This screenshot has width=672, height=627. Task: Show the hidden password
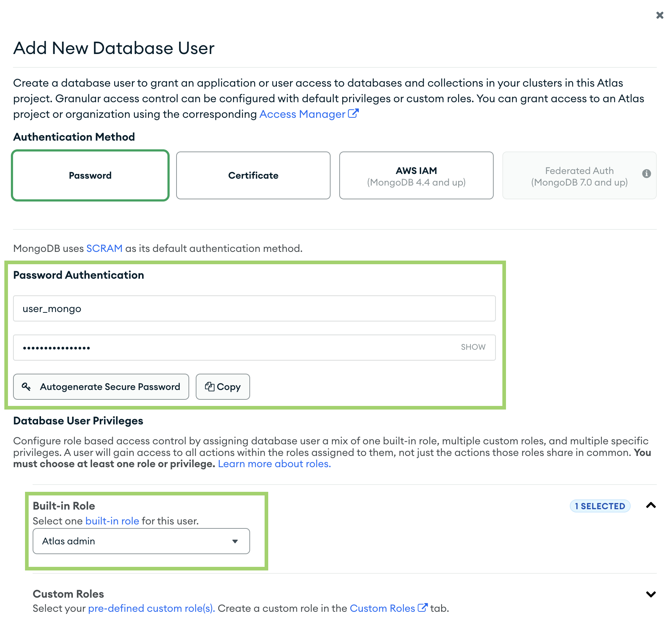click(473, 347)
